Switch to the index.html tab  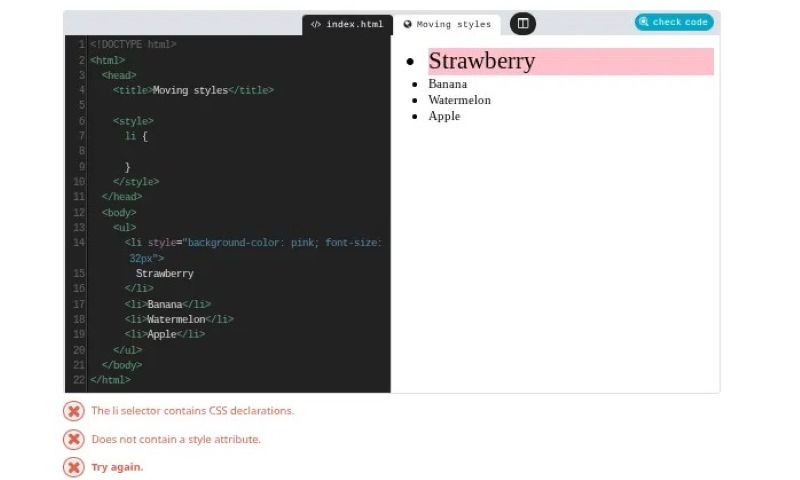click(x=347, y=24)
